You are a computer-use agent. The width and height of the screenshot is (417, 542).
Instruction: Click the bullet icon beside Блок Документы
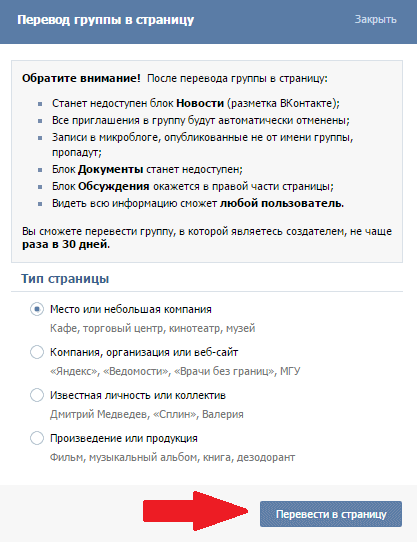click(x=40, y=170)
